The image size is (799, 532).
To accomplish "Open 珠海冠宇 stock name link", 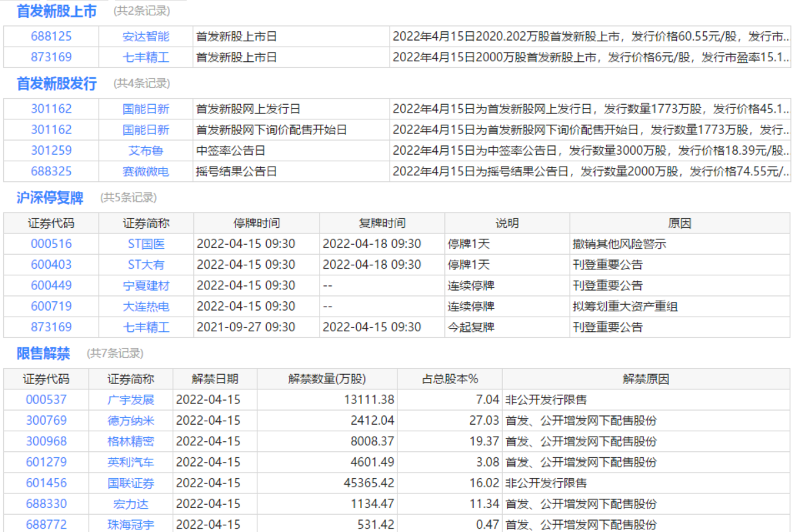I will click(x=131, y=525).
